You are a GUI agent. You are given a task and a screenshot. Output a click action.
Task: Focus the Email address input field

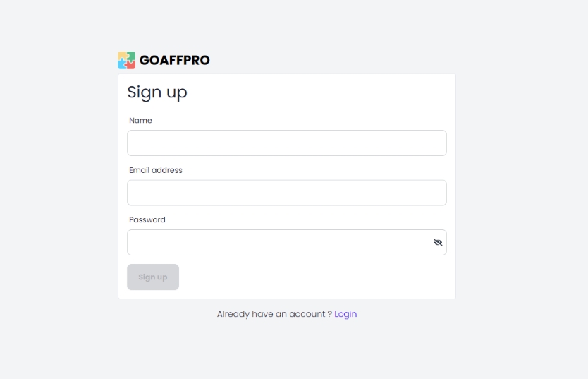pos(287,193)
